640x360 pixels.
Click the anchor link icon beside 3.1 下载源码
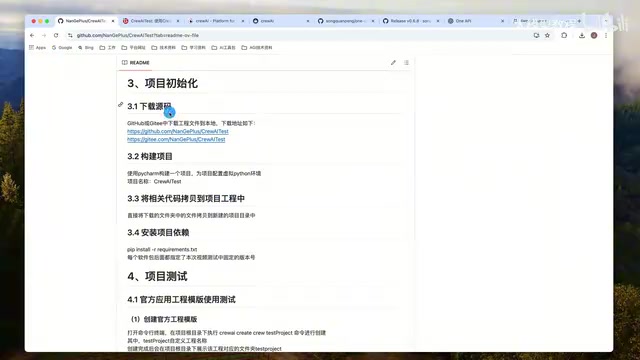[121, 105]
